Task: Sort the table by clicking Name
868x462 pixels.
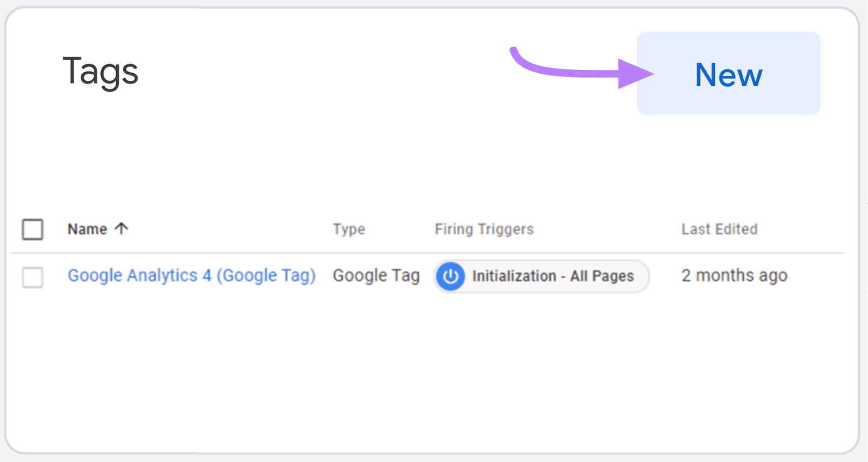Action: [87, 228]
